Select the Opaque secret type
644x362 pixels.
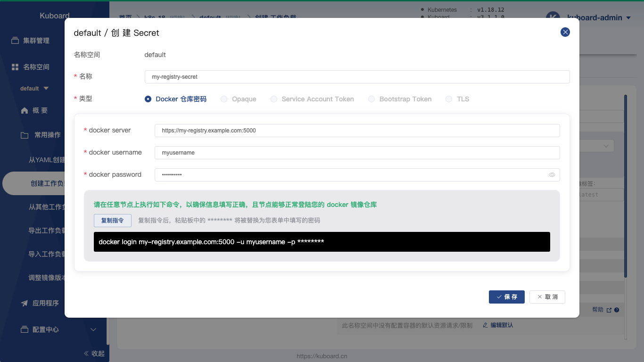click(x=224, y=99)
